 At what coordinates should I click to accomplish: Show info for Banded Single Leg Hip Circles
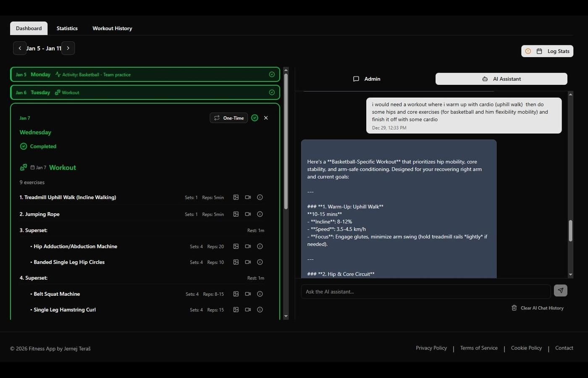[260, 262]
